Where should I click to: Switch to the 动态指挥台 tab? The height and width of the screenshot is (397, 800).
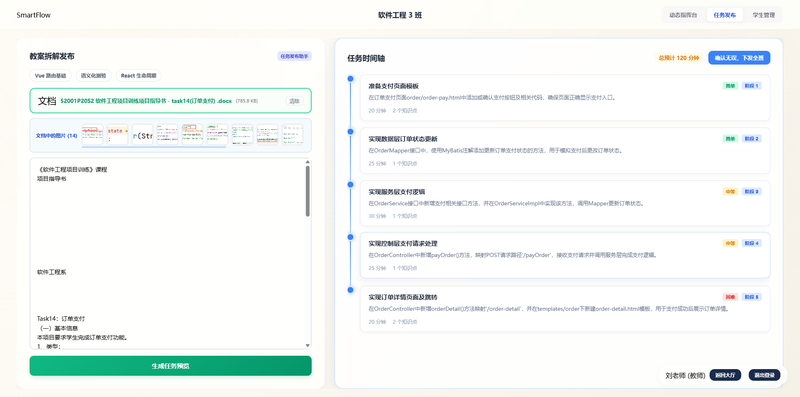point(683,15)
